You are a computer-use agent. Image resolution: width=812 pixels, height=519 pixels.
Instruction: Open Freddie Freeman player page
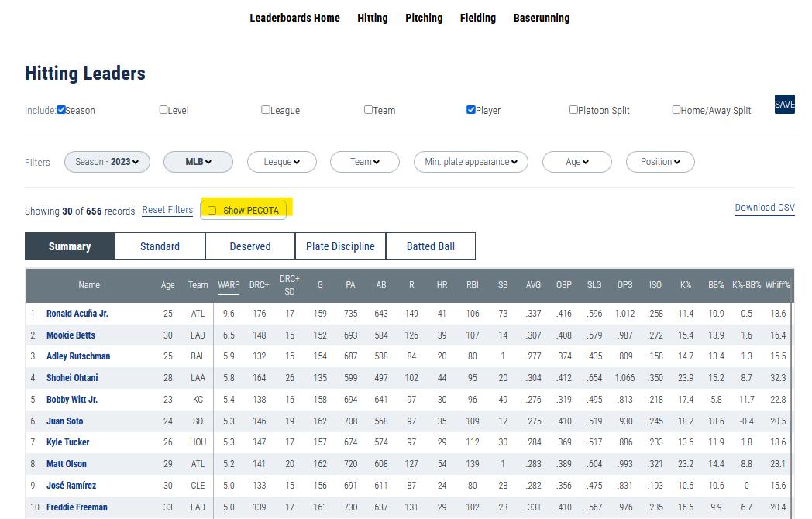tap(77, 507)
